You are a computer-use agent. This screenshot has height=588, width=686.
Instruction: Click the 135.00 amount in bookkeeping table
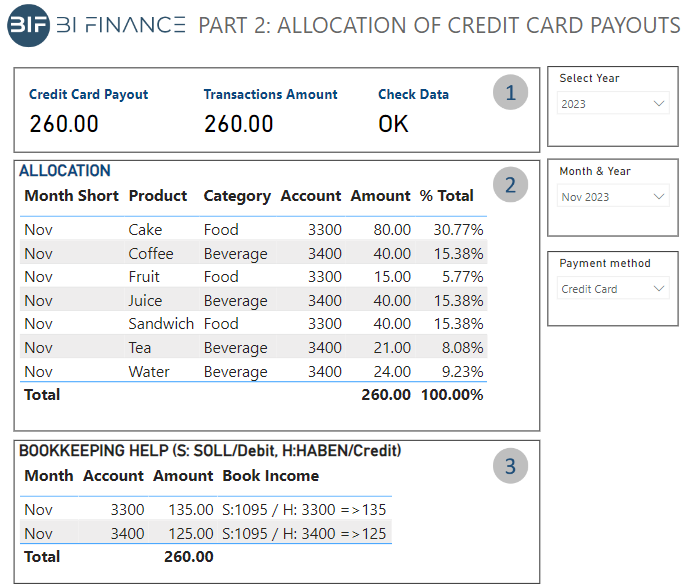tap(191, 510)
